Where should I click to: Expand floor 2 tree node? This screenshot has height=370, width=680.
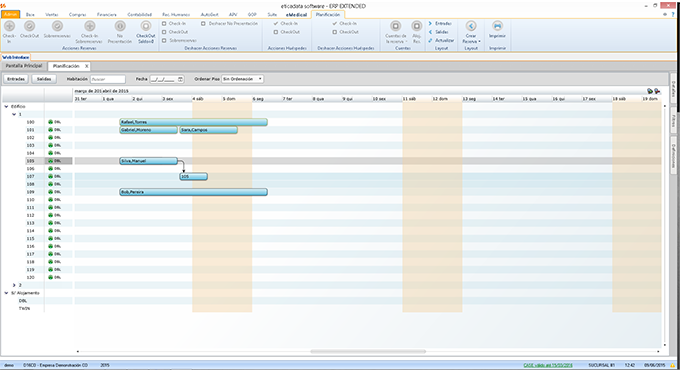(14, 285)
